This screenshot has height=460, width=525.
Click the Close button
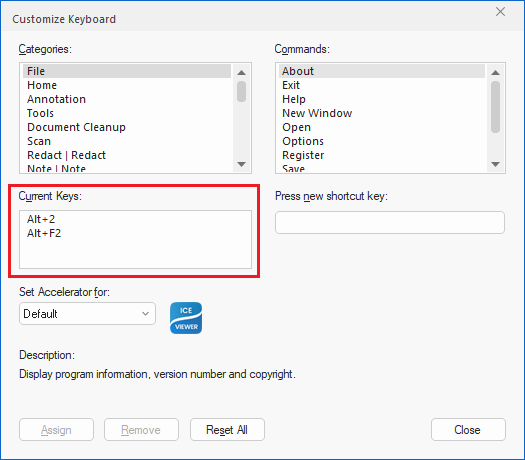tap(468, 430)
